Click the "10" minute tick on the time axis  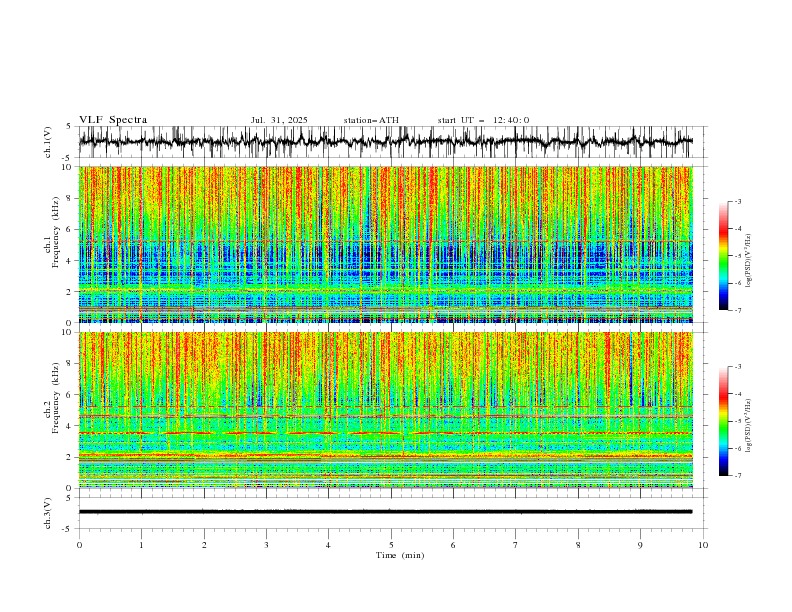(703, 545)
